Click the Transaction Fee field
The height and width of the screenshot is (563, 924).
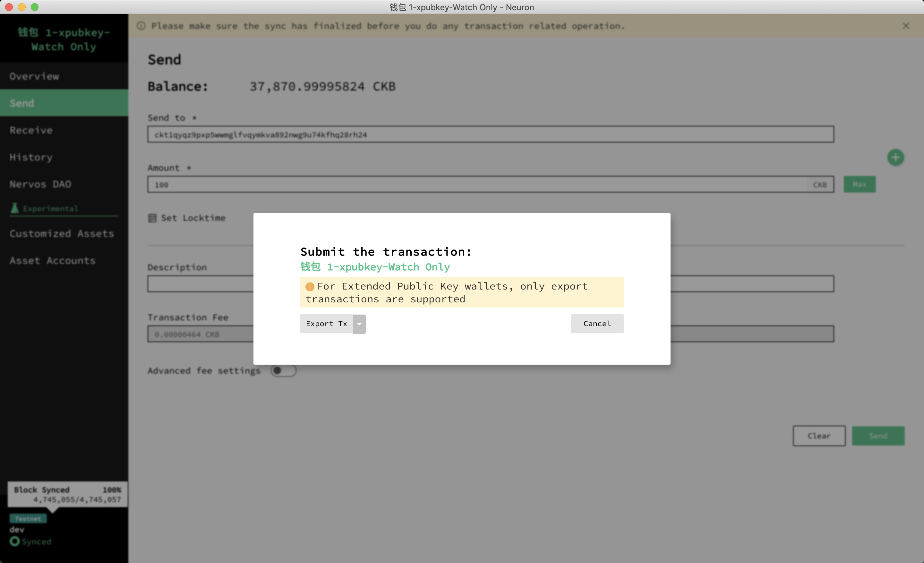tap(491, 334)
